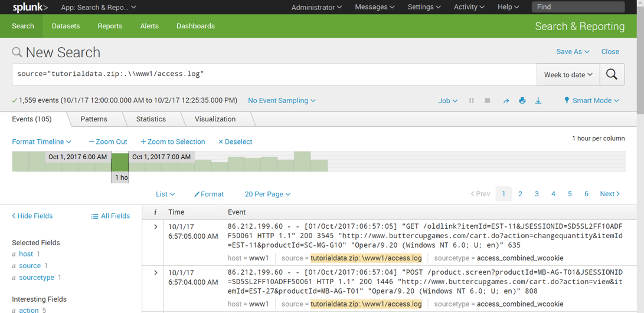Select Events (105) tab

(32, 119)
